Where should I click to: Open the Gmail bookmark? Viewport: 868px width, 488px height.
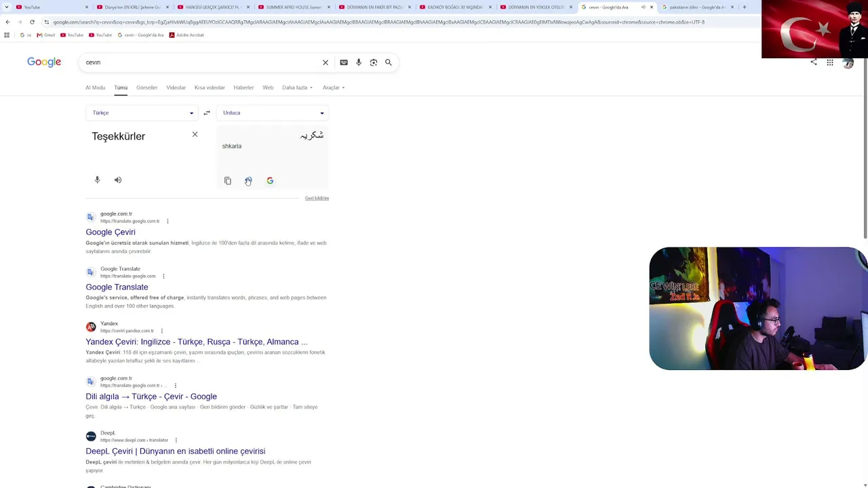coord(46,35)
